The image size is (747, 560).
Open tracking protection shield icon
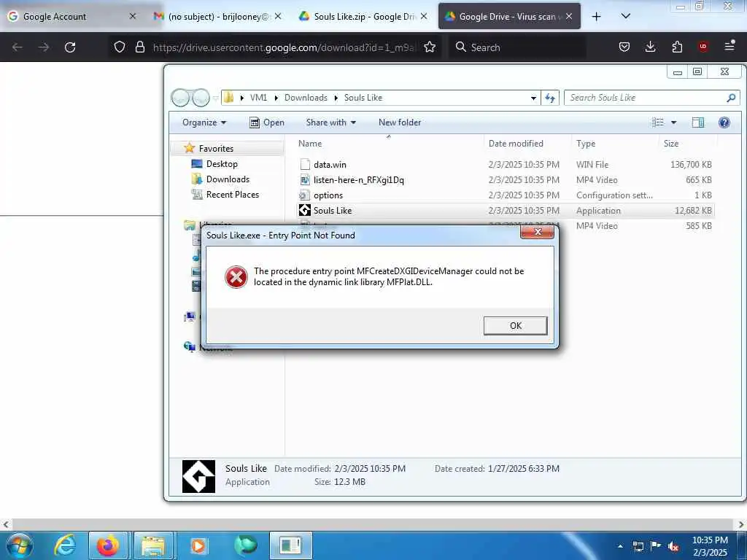click(x=120, y=47)
